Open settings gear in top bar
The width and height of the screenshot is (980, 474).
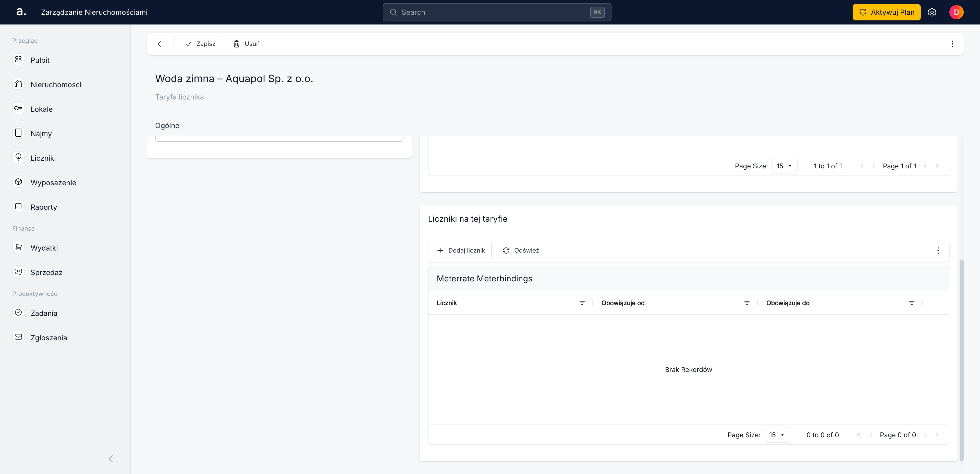[x=932, y=12]
